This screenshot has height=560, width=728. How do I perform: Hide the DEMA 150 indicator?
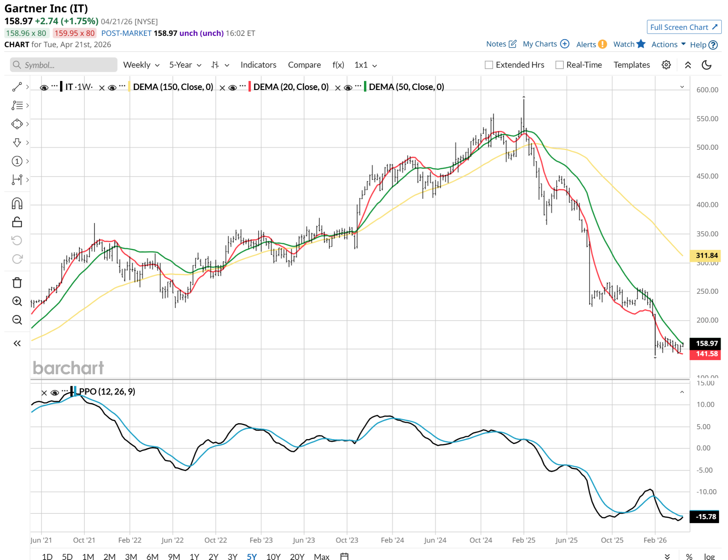[112, 87]
